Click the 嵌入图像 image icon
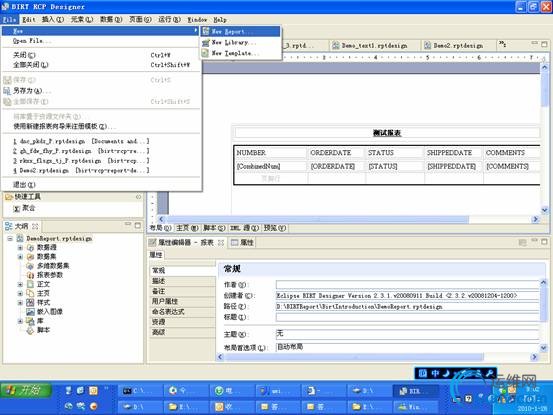Viewport: 553px width, 415px height. pos(31,312)
